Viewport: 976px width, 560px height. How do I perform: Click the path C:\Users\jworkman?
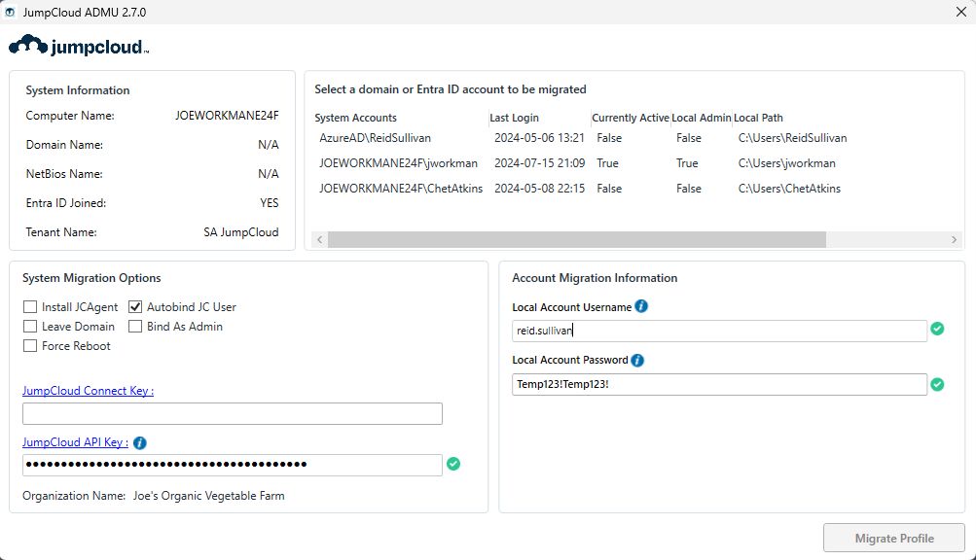pyautogui.click(x=787, y=163)
